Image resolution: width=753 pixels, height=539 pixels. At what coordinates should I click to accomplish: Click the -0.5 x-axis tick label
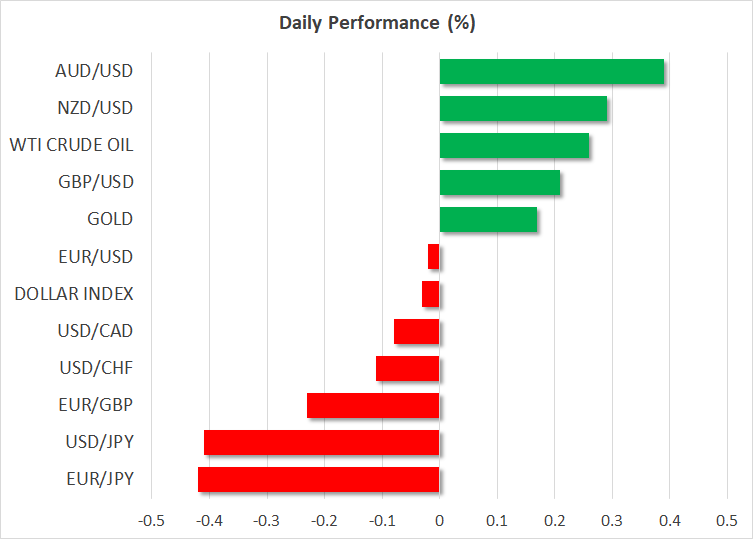coord(151,520)
